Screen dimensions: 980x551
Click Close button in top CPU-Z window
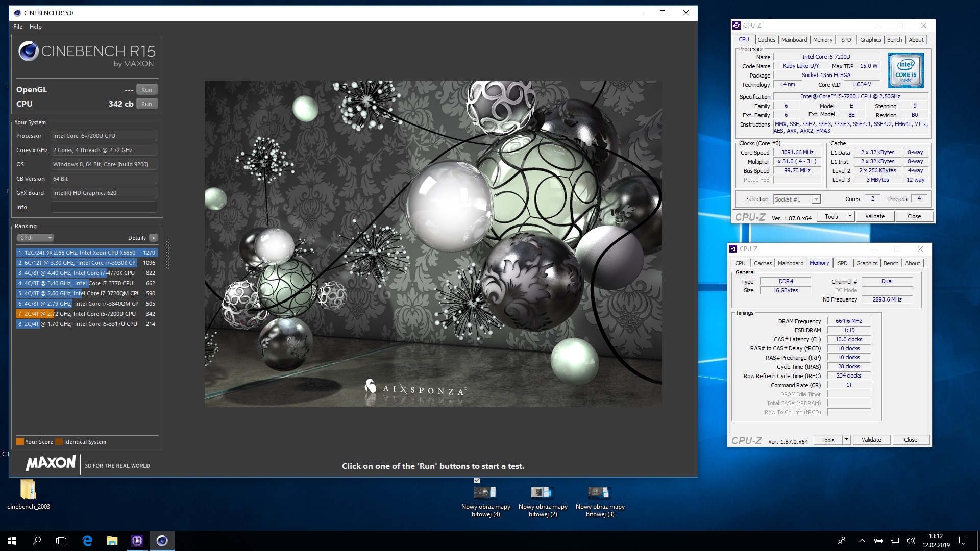pyautogui.click(x=914, y=217)
